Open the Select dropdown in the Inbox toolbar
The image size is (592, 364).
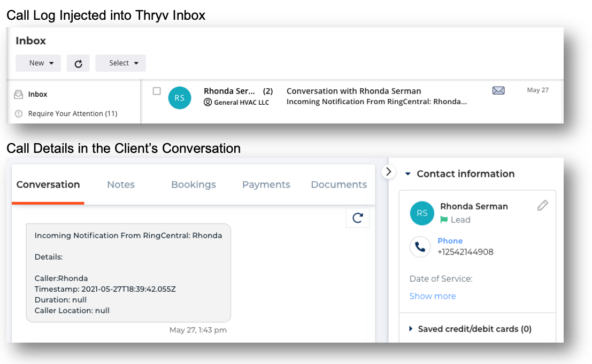120,63
